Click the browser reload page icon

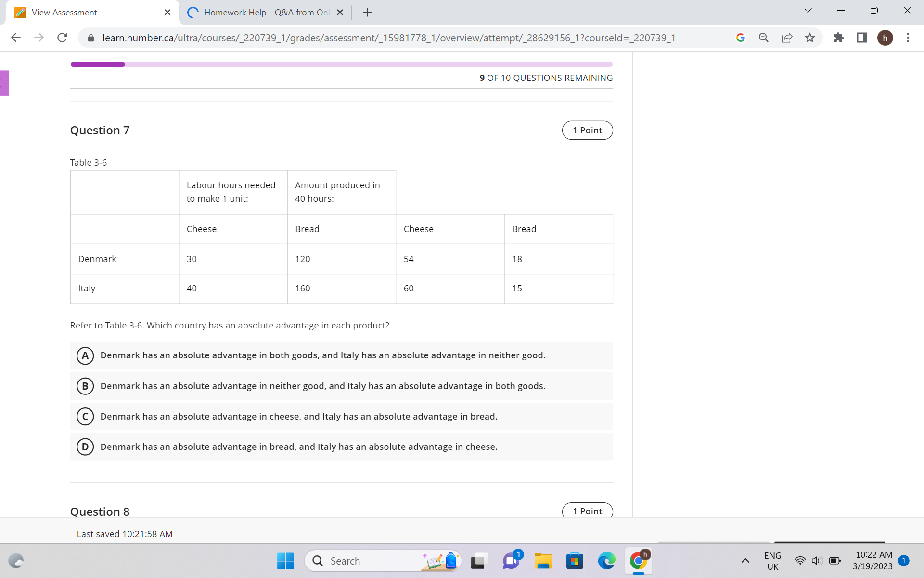pos(62,38)
